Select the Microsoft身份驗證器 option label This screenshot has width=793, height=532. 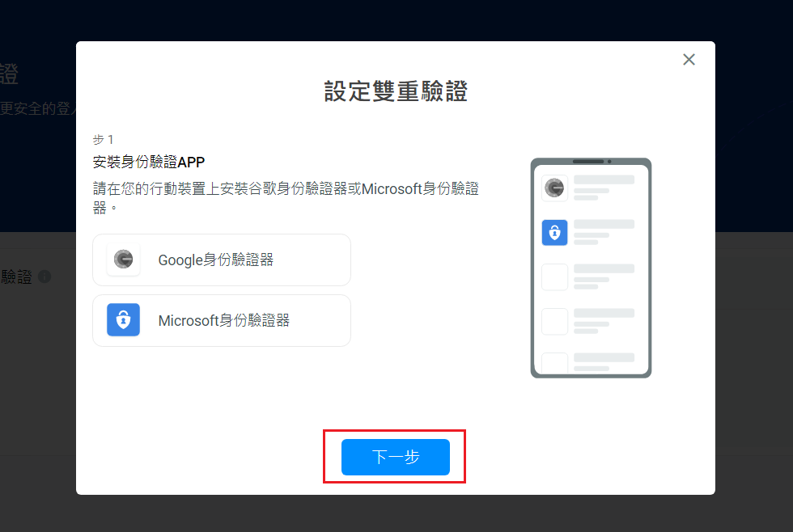pyautogui.click(x=224, y=320)
